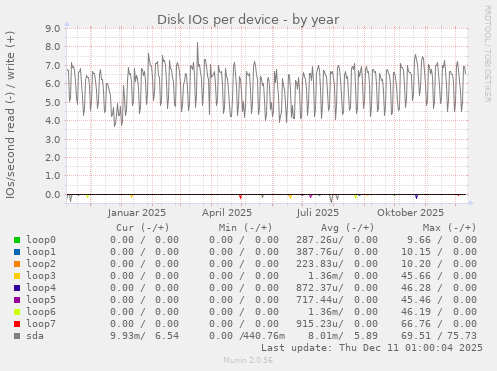Select the loop6 legend label

(x=41, y=312)
